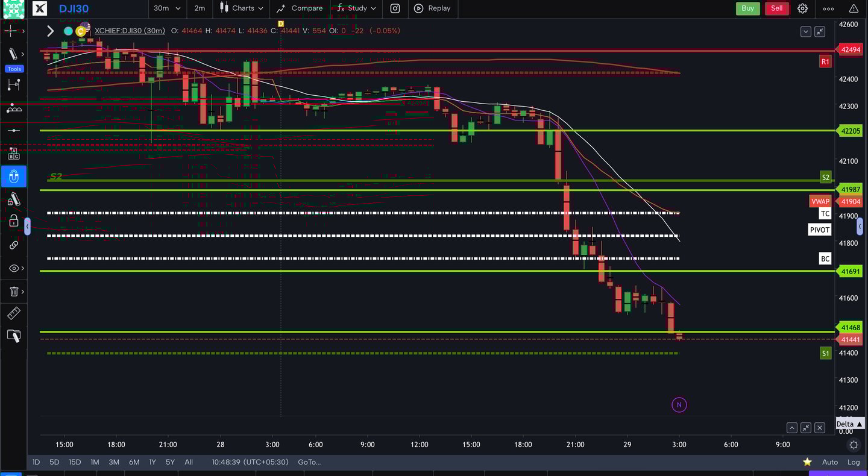Open the ABC text annotation tool
This screenshot has height=476, width=868.
[x=13, y=154]
